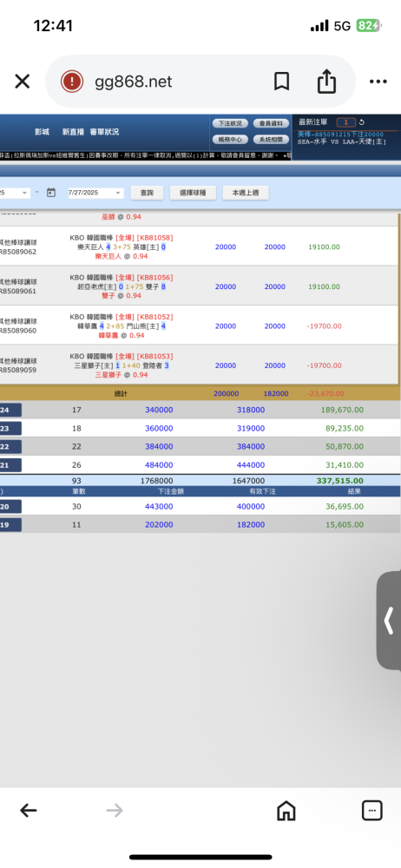Open the three-dot browser menu
The image size is (401, 868).
(378, 82)
